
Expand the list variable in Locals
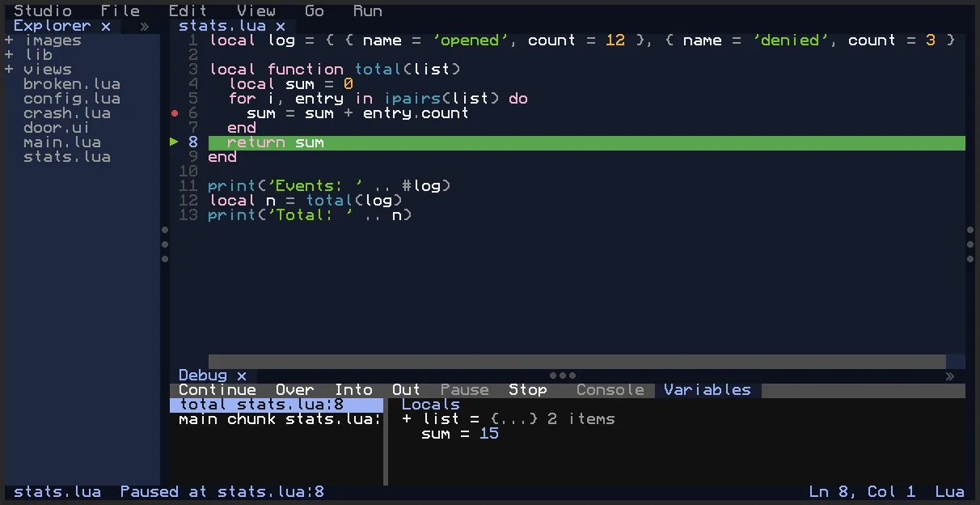[407, 419]
